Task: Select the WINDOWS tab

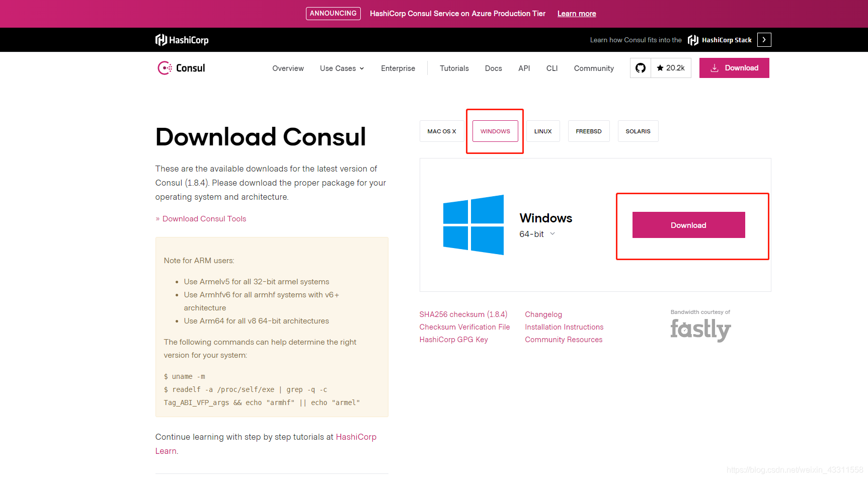Action: coord(495,131)
